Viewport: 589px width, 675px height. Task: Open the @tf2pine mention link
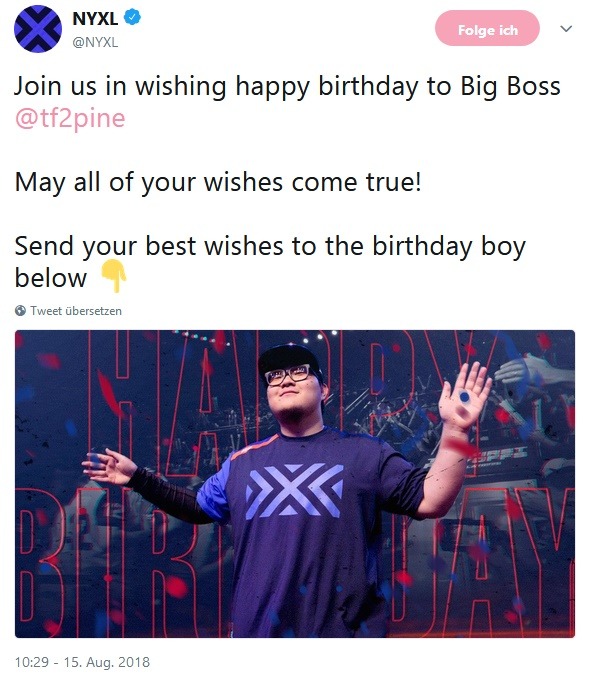click(x=70, y=118)
